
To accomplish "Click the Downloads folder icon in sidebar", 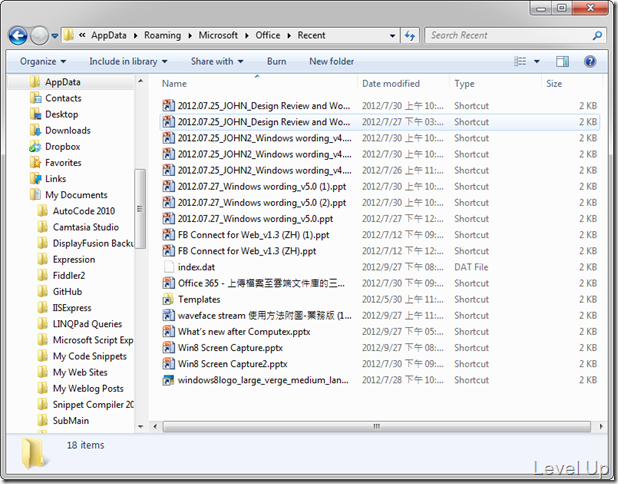I will pyautogui.click(x=35, y=130).
